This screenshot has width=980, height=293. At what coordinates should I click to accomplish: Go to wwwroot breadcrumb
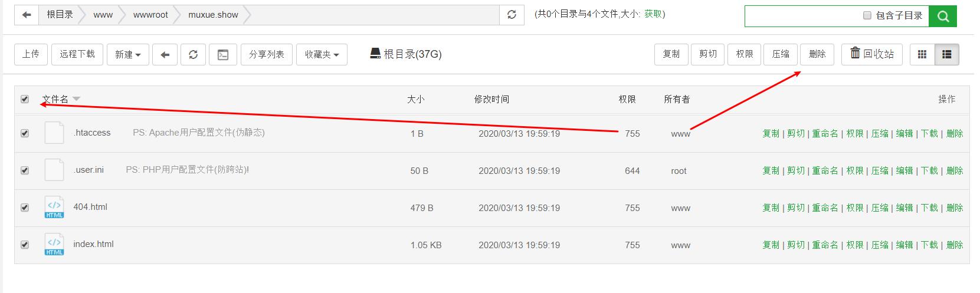(x=150, y=15)
